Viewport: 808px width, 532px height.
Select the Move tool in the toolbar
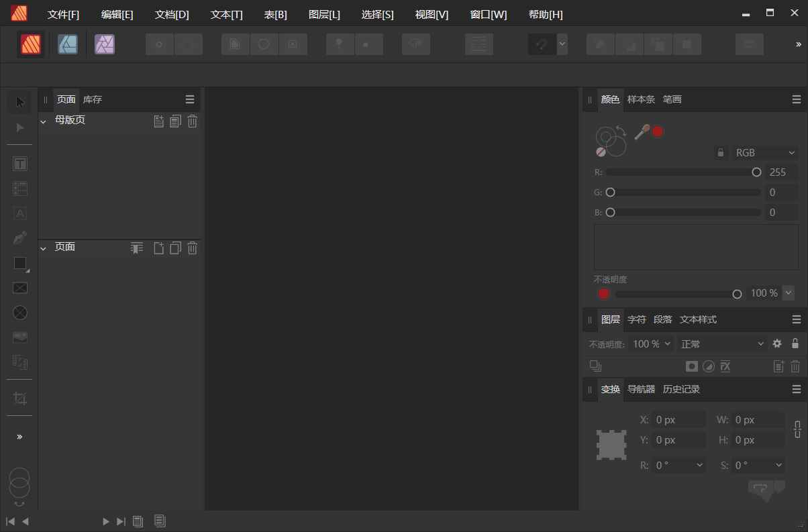(19, 101)
